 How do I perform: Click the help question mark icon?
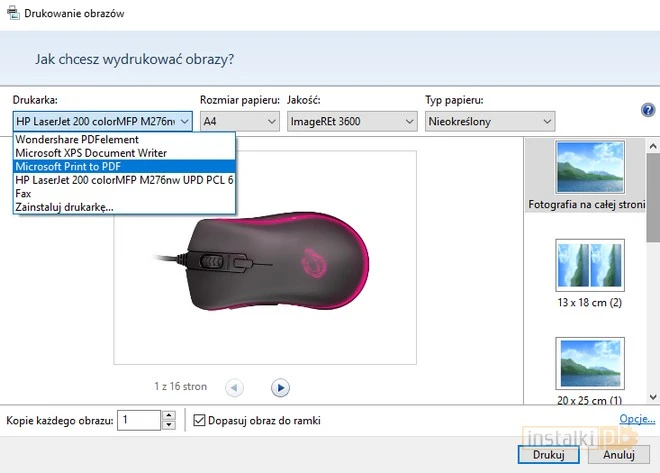(x=647, y=111)
